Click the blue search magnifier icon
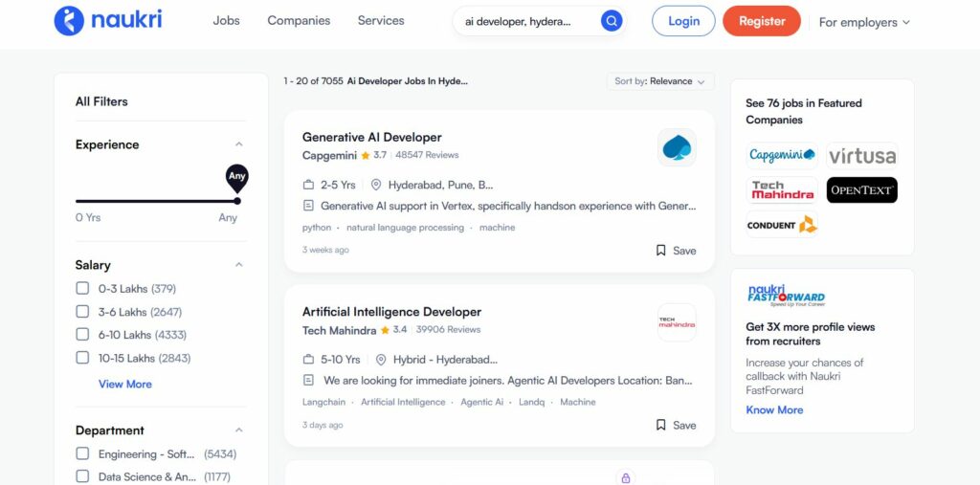The width and height of the screenshot is (980, 485). tap(611, 21)
